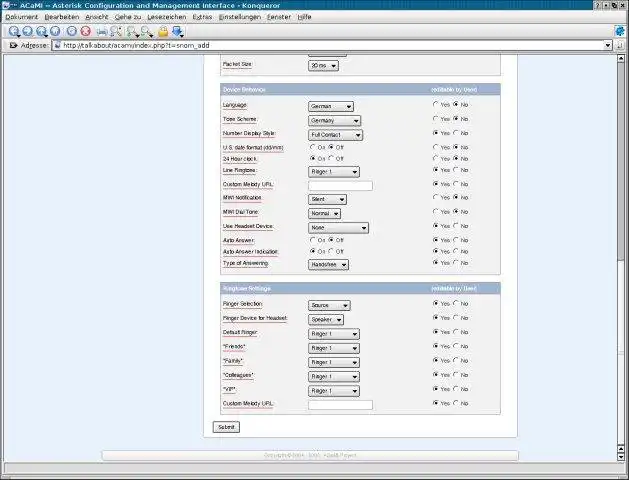
Task: Click the Submit button
Action: [x=226, y=427]
